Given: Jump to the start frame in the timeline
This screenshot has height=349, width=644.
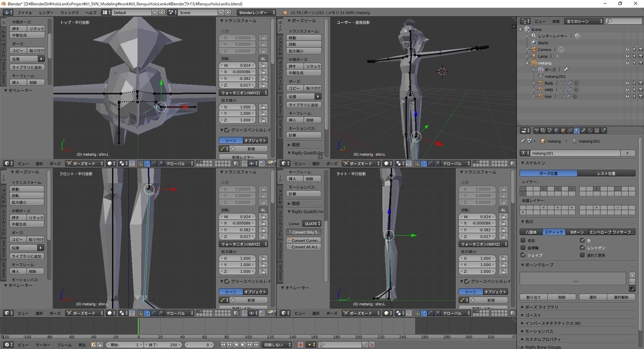Looking at the screenshot, I should tap(223, 345).
